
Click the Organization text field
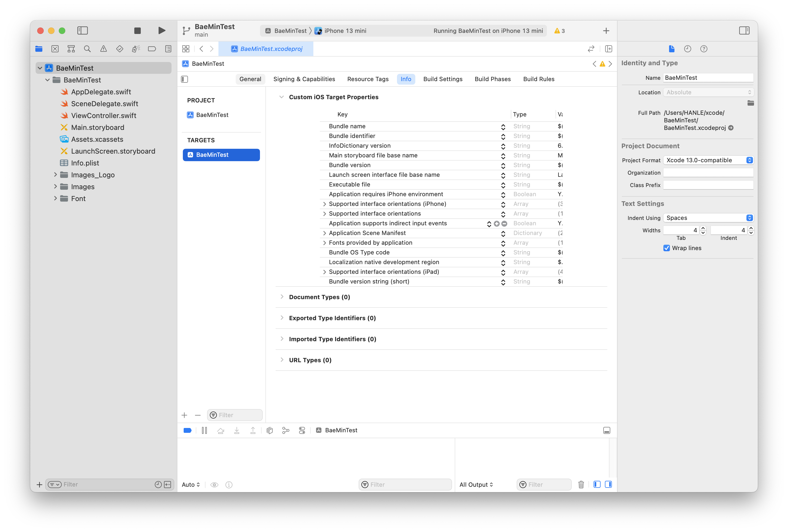[x=708, y=173]
